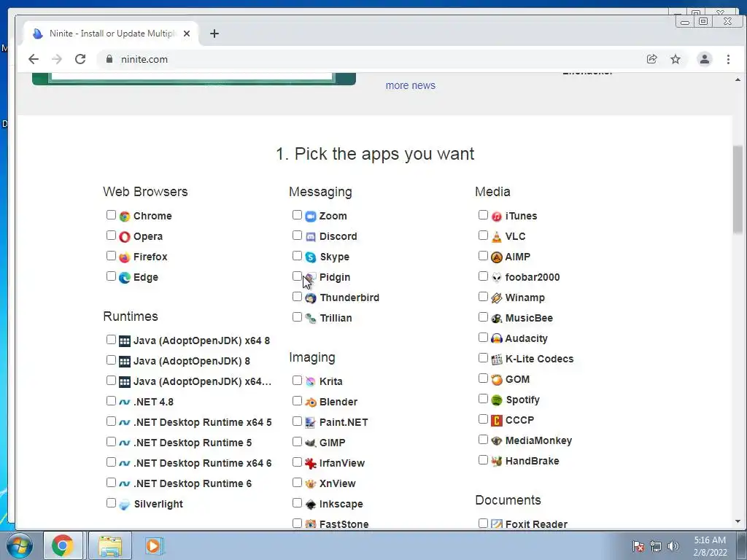Viewport: 747px width, 560px height.
Task: Click the Audacity headphones icon
Action: tap(496, 338)
